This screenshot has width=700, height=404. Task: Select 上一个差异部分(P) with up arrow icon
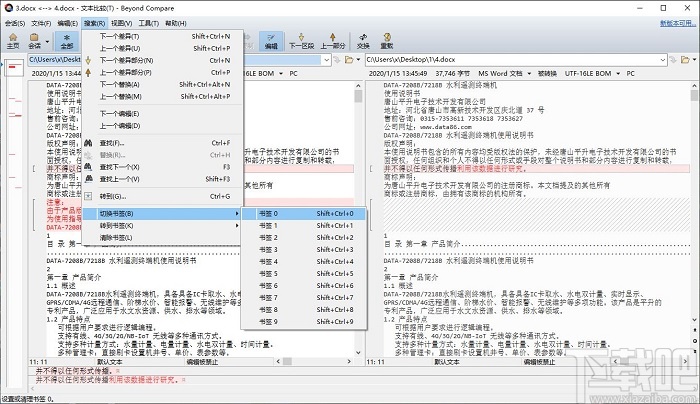[x=163, y=72]
